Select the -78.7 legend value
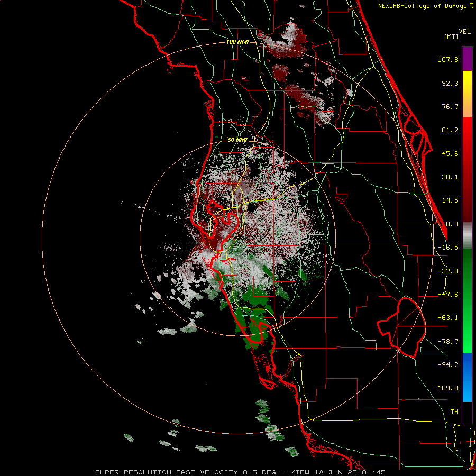The image size is (476, 476). (448, 342)
